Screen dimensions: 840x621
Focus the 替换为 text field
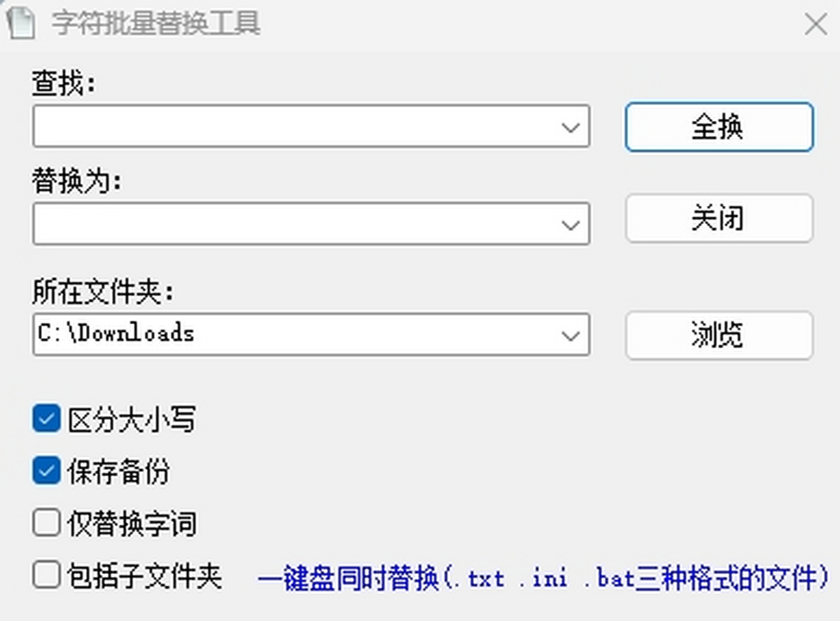294,223
